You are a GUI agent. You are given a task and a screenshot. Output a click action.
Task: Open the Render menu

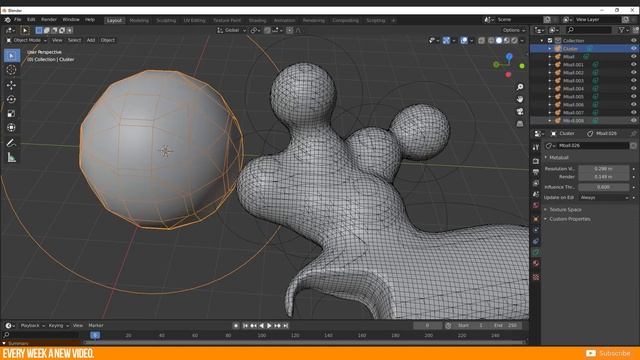(x=49, y=20)
